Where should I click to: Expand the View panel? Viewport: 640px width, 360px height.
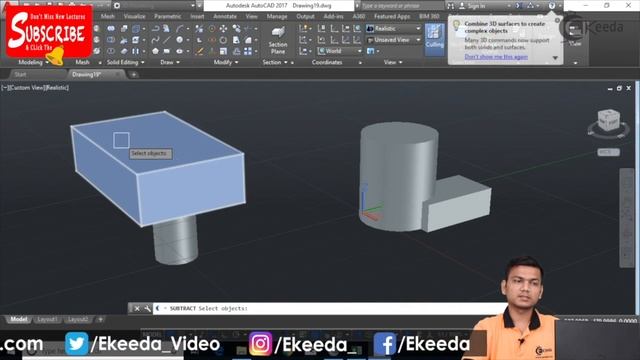coord(393,62)
